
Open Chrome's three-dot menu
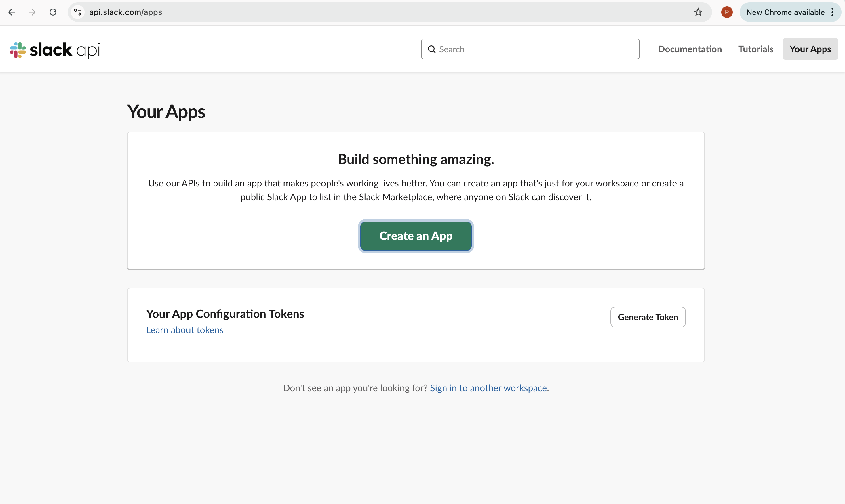[x=832, y=12]
